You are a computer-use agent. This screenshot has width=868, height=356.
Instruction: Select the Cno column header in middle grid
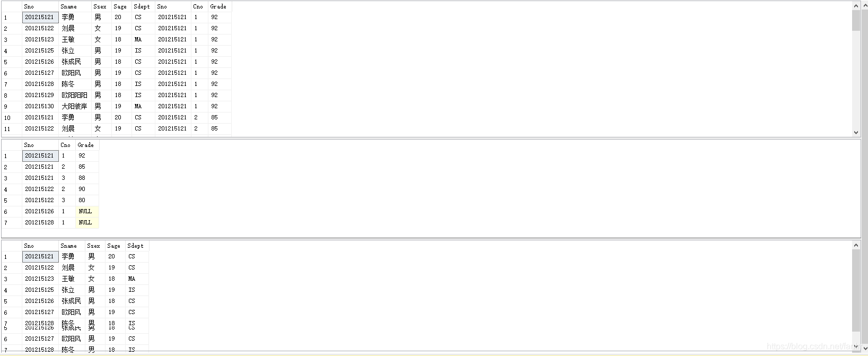point(66,145)
